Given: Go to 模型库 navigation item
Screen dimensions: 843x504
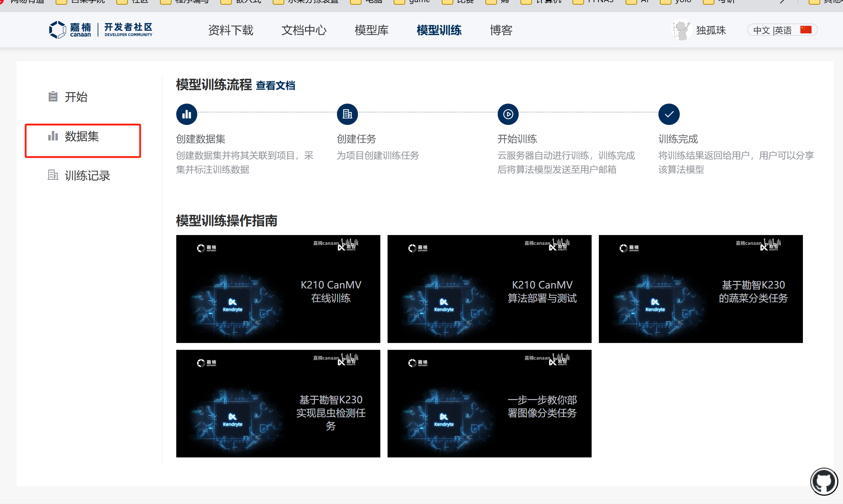Looking at the screenshot, I should coord(371,30).
